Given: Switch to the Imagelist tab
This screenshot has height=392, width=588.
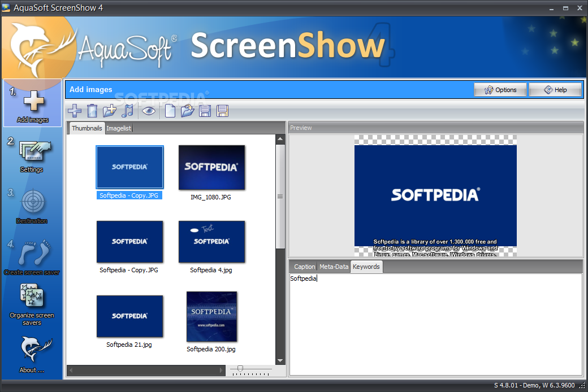Looking at the screenshot, I should tap(119, 128).
